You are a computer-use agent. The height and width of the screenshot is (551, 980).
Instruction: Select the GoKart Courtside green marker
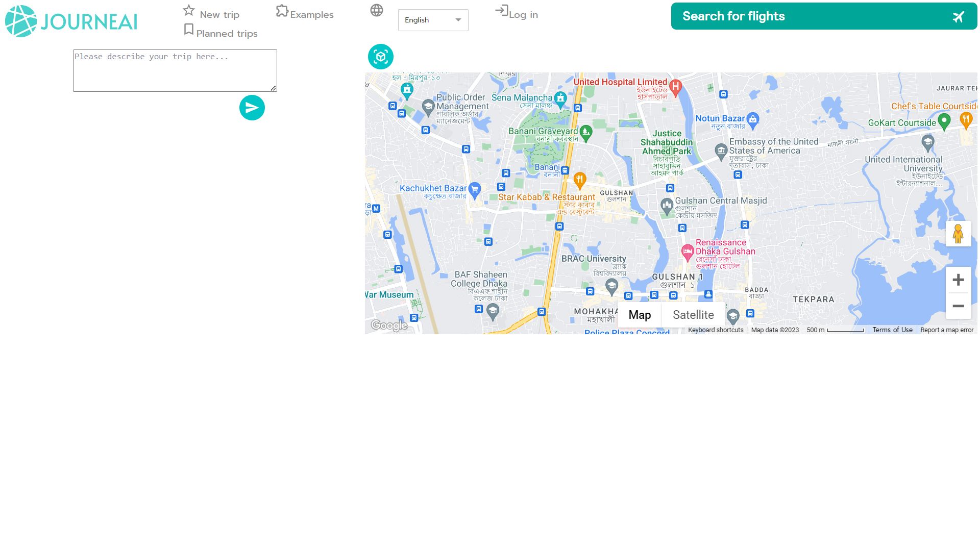(x=944, y=122)
